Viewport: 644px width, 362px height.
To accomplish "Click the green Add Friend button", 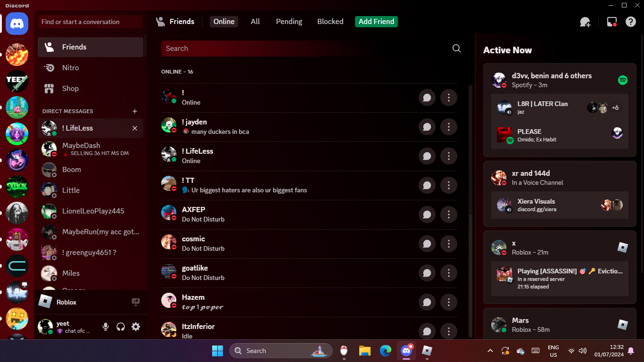I will click(376, 22).
